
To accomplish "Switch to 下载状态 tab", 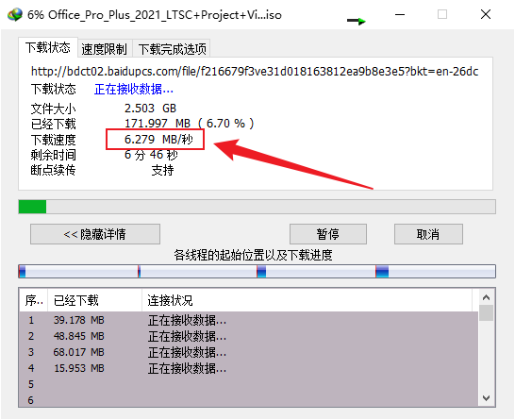I will pyautogui.click(x=48, y=47).
